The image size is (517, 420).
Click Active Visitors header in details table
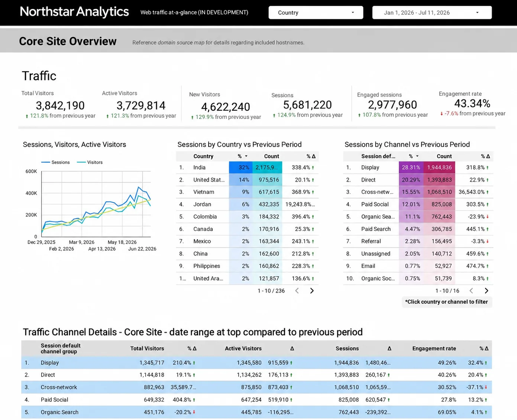coord(243,348)
